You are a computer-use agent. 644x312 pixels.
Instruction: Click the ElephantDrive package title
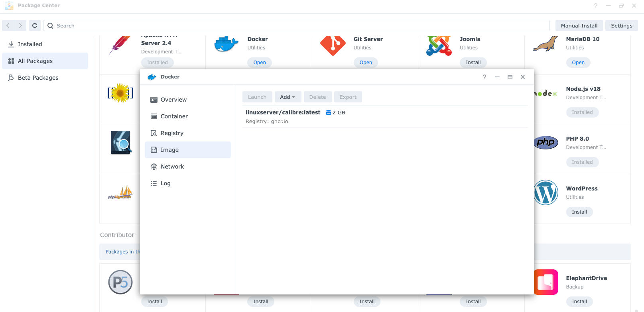[587, 278]
